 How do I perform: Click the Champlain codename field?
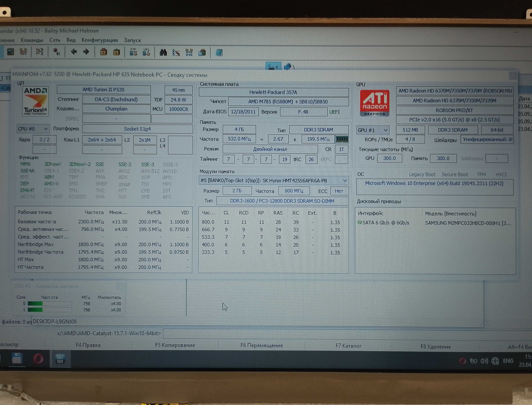[116, 109]
